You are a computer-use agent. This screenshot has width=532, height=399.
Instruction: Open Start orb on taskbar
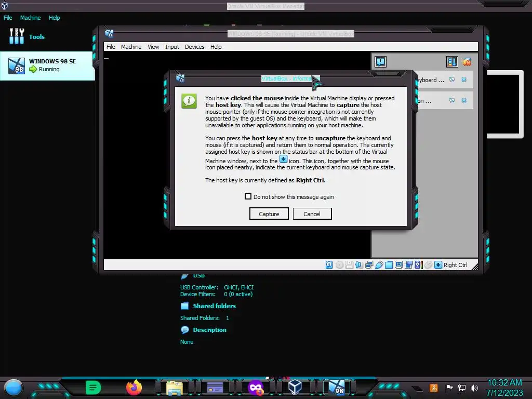pos(13,388)
